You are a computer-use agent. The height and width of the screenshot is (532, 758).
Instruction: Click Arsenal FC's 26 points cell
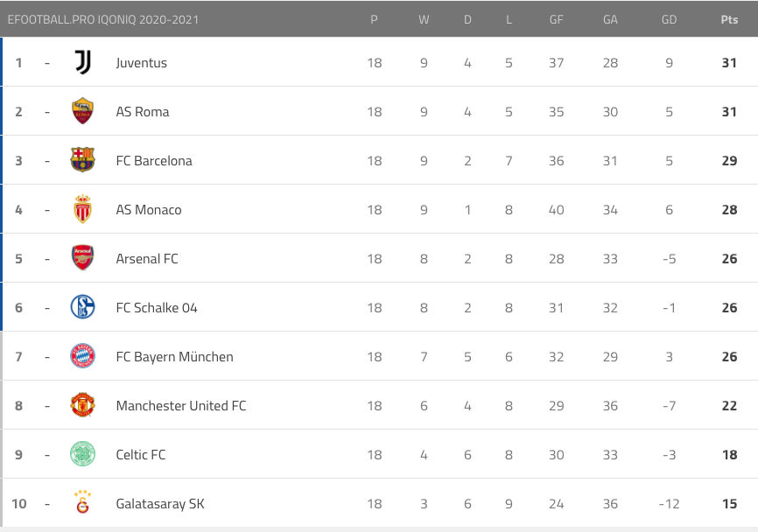coord(729,259)
